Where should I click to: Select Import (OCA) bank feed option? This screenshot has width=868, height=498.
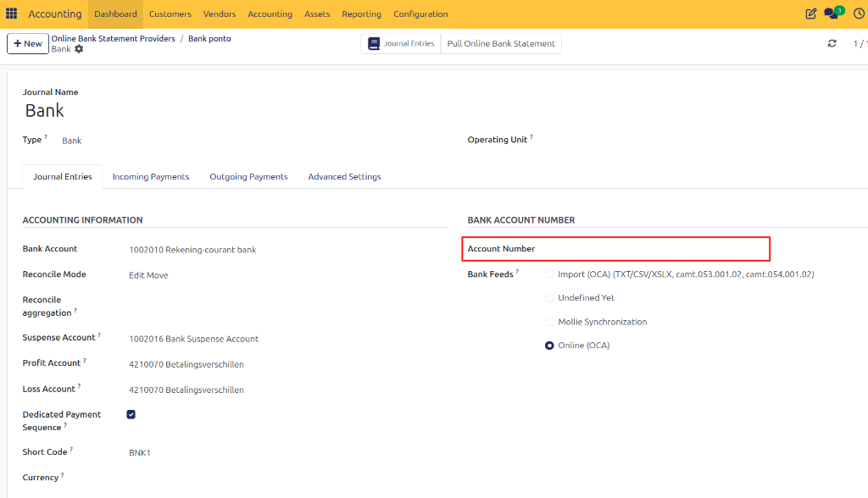[549, 274]
